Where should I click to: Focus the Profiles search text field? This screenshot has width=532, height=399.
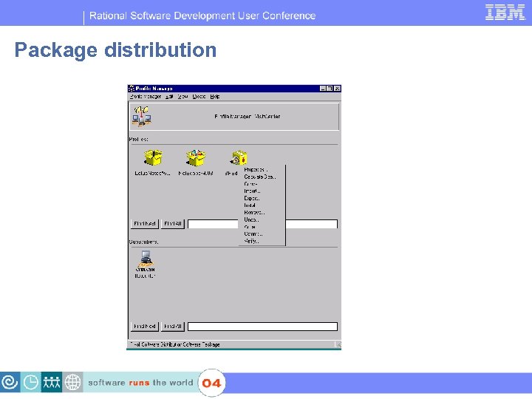coord(262,224)
